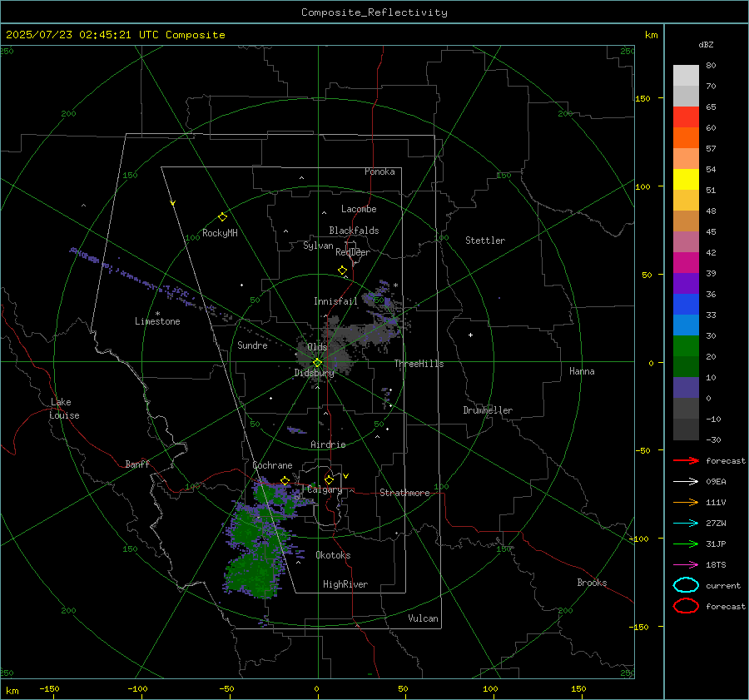This screenshot has width=749, height=700.
Task: Click the ThreeHills town label
Action: tap(419, 364)
